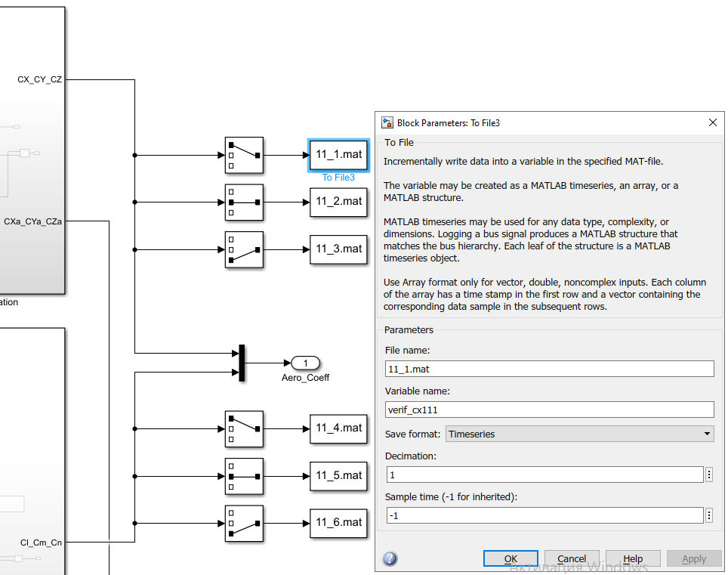Click OK in Block Parameters dialog
This screenshot has height=575, width=728.
(511, 558)
